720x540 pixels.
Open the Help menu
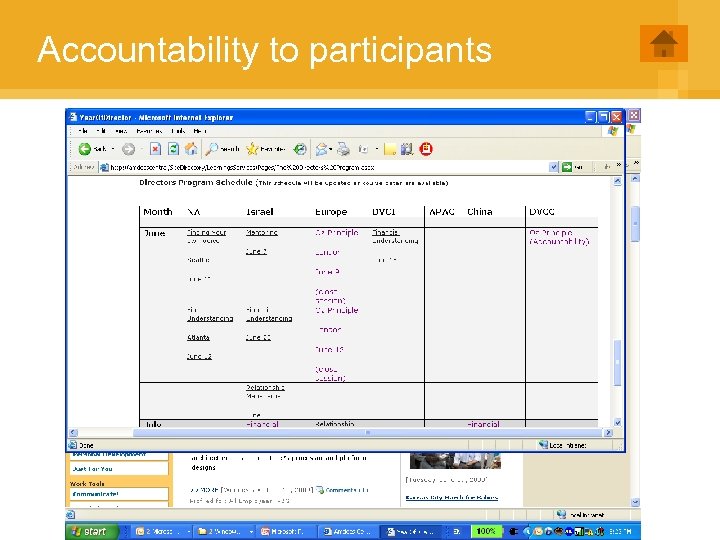(x=200, y=131)
